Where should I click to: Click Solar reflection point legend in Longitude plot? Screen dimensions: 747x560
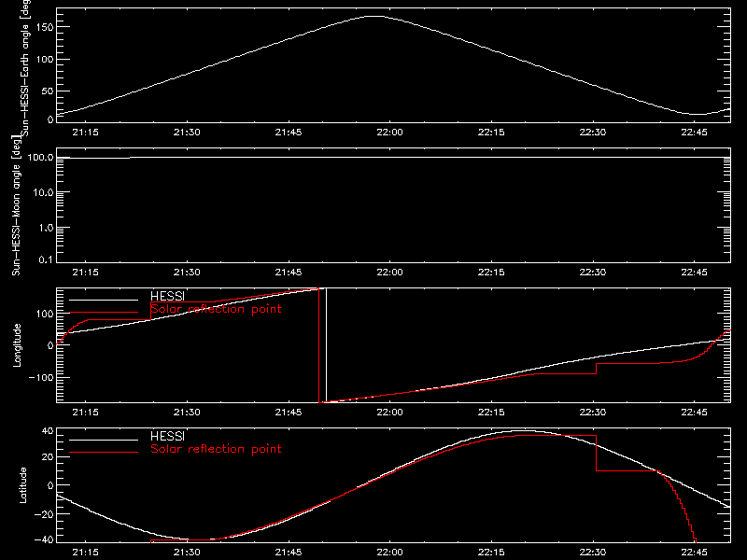tap(216, 309)
